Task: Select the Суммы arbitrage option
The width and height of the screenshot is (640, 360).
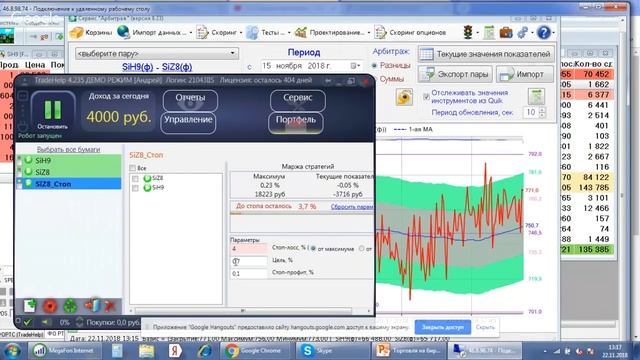Action: (x=391, y=79)
